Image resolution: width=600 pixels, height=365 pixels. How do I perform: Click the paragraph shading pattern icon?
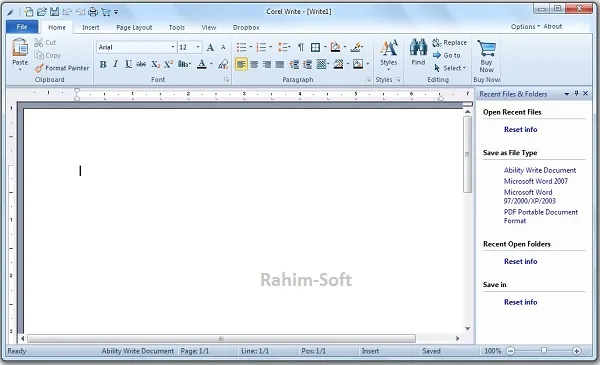pos(321,64)
